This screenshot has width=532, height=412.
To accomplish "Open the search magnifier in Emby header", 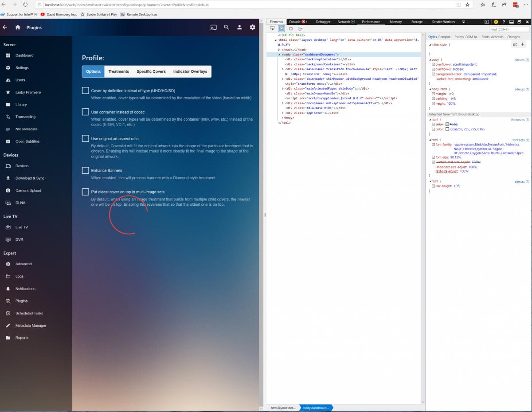I will (227, 27).
